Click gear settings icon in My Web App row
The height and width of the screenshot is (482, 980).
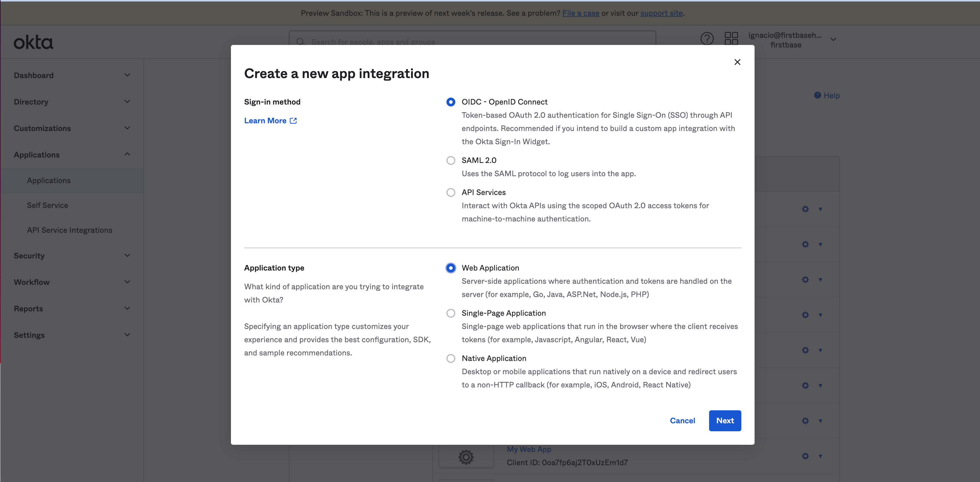click(805, 456)
